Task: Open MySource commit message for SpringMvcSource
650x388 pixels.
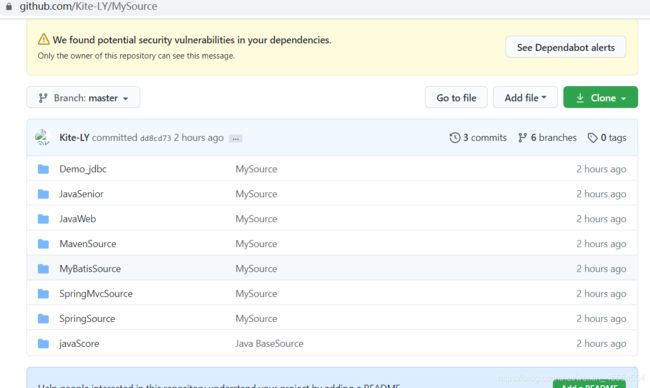Action: [x=256, y=293]
